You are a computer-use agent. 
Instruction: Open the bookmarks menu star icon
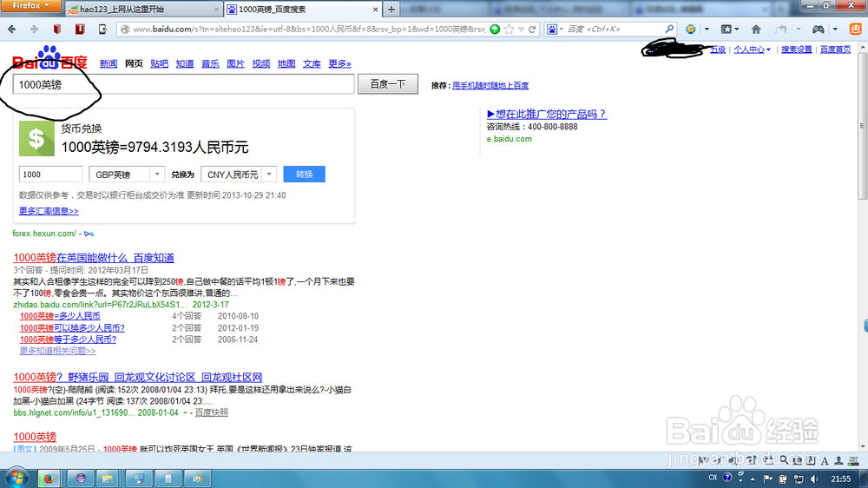coord(727,30)
